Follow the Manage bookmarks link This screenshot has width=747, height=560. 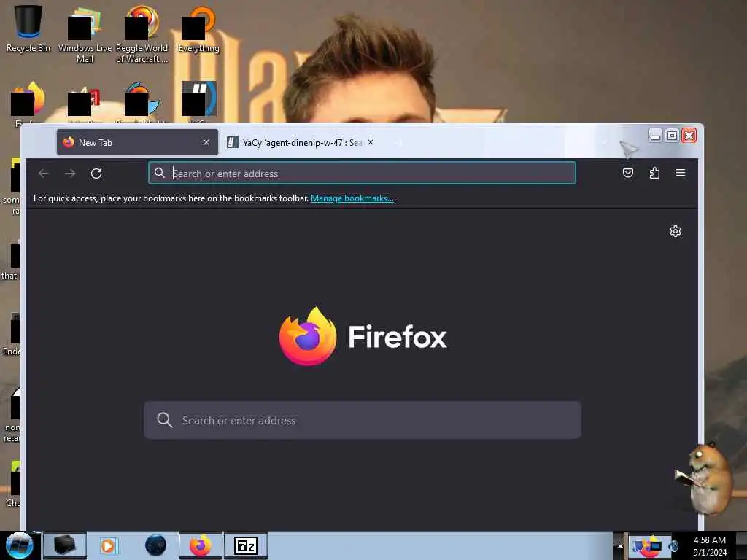coord(352,198)
